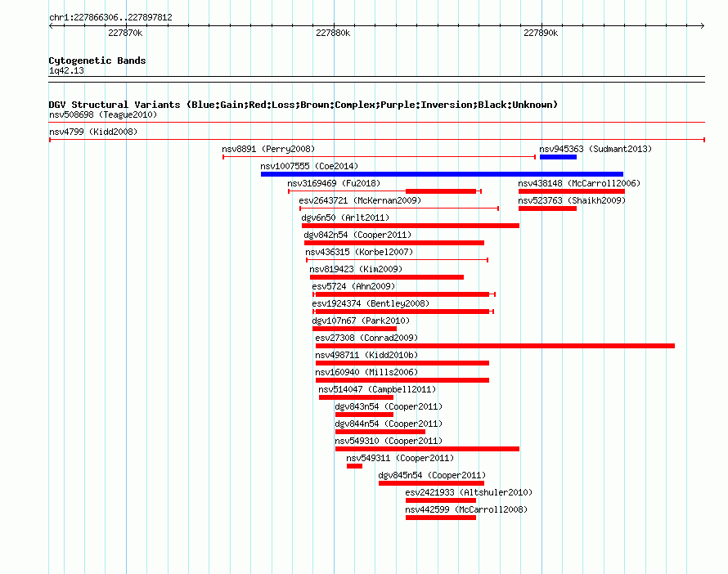This screenshot has height=574, width=728.
Task: Click the nsv438148 (McCarroll2006) loss bar
Action: (572, 191)
